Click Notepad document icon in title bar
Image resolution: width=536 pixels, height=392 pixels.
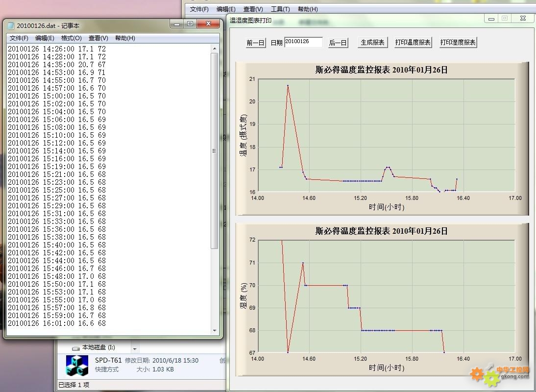pos(11,25)
